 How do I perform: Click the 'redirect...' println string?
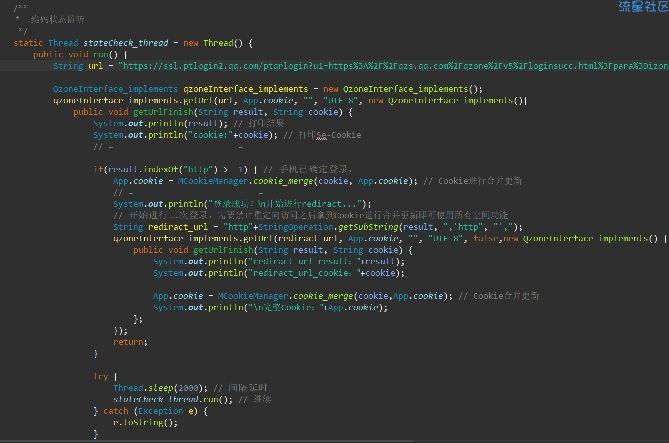(284, 204)
